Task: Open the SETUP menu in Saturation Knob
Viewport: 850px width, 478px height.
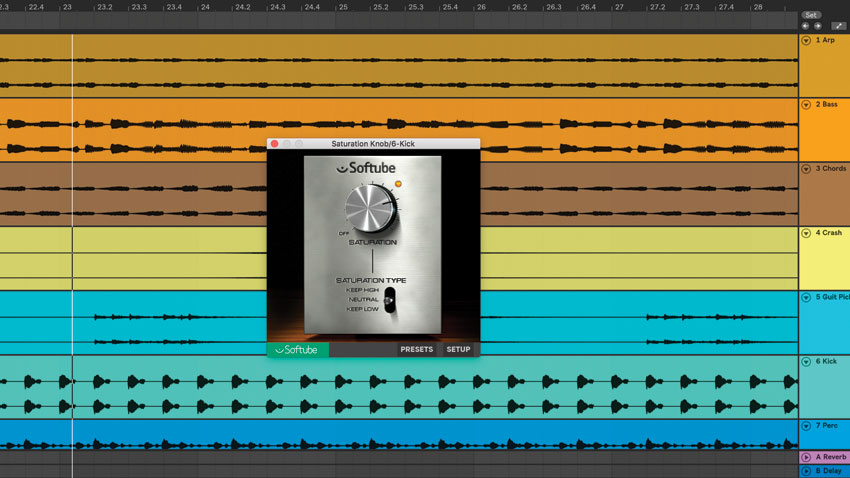Action: (458, 350)
